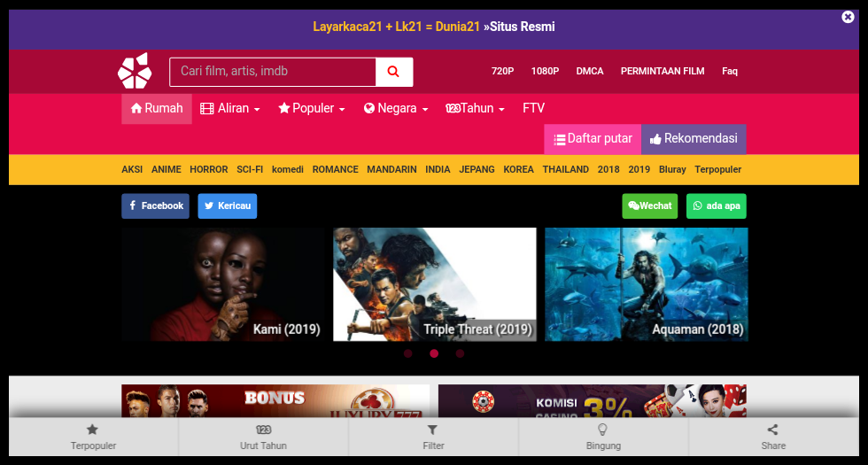Share via the Wechat button
Viewport: 868px width, 465px height.
point(650,205)
